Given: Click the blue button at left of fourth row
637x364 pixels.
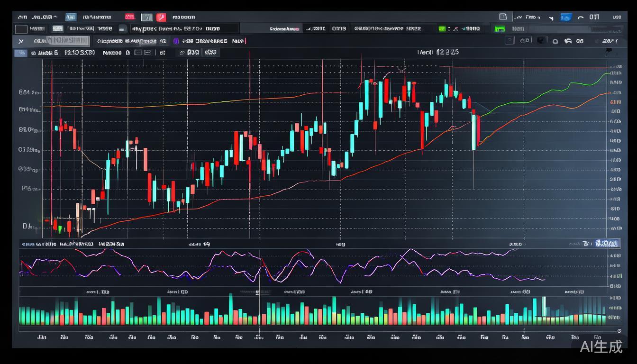Looking at the screenshot, I should 21,53.
